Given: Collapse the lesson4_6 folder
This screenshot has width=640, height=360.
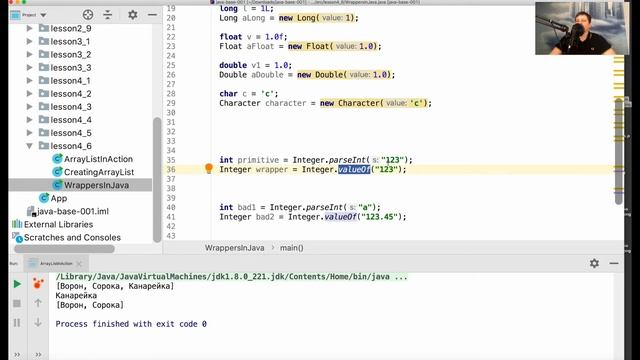Looking at the screenshot, I should (x=29, y=146).
